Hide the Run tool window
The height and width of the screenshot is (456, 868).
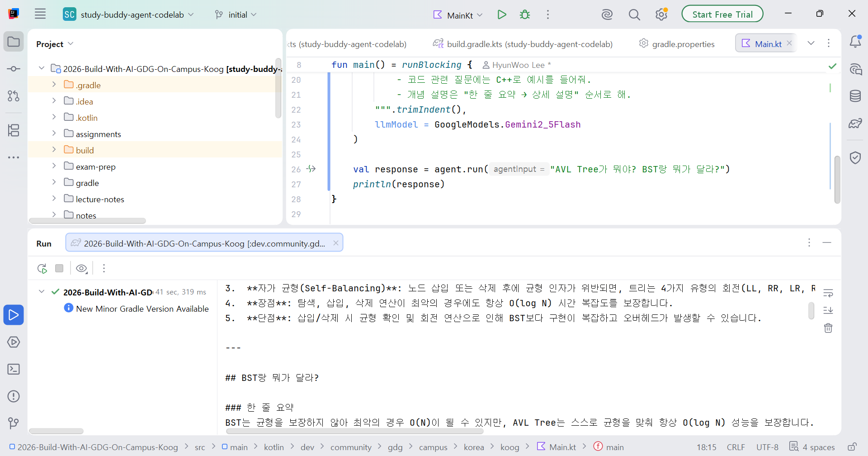(x=827, y=243)
